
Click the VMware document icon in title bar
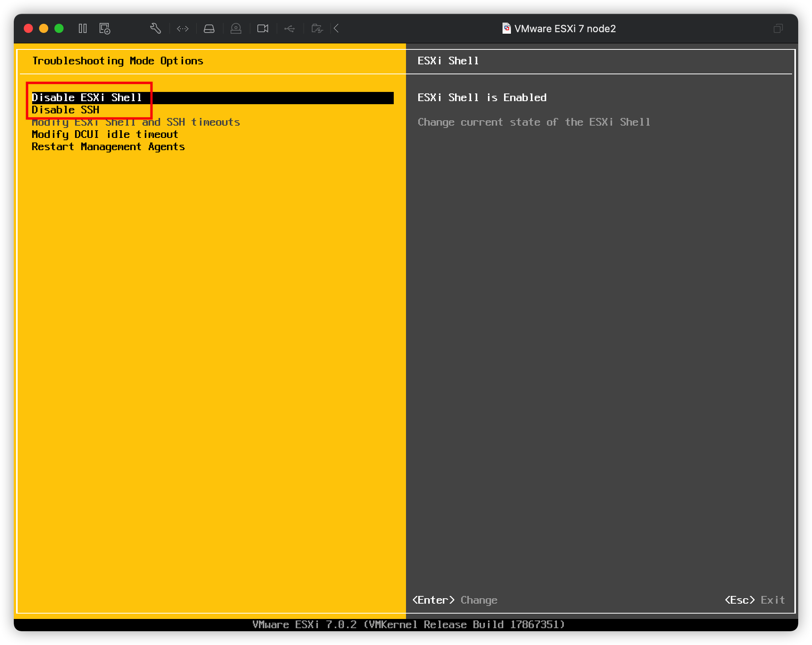[506, 28]
